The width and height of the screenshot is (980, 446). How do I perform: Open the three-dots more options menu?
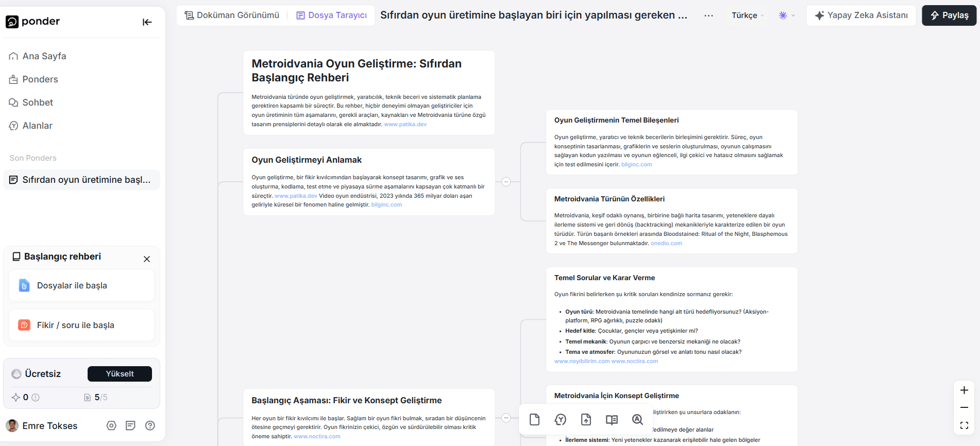click(708, 15)
